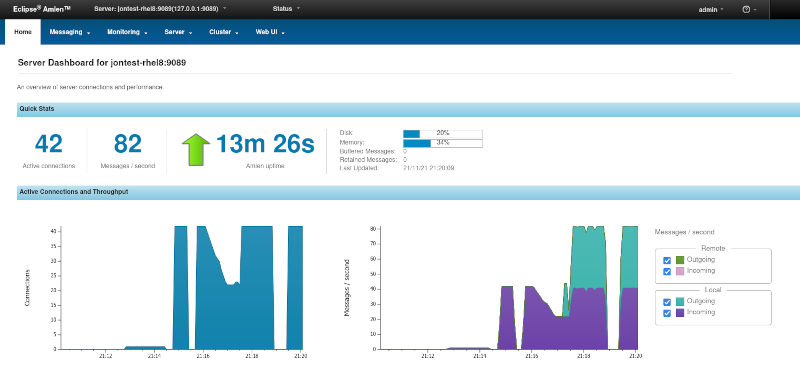The height and width of the screenshot is (385, 800).
Task: Uncheck Local Incoming checkbox
Action: click(667, 313)
